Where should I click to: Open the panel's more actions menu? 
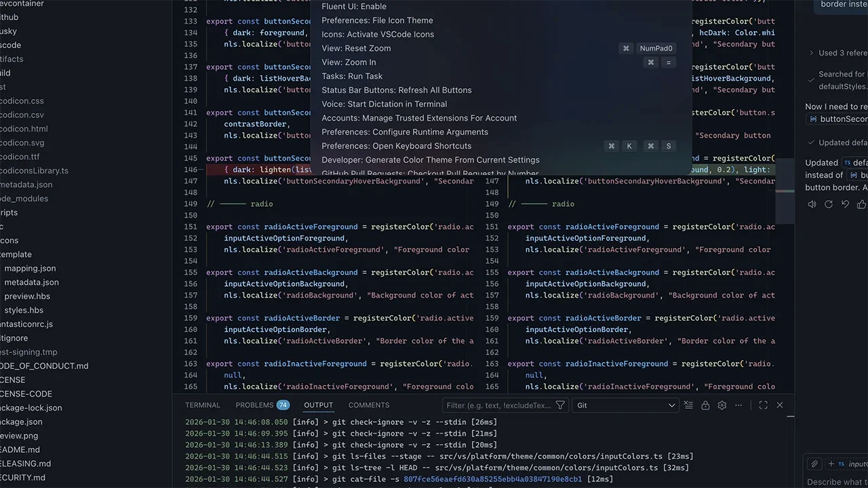[x=738, y=405]
